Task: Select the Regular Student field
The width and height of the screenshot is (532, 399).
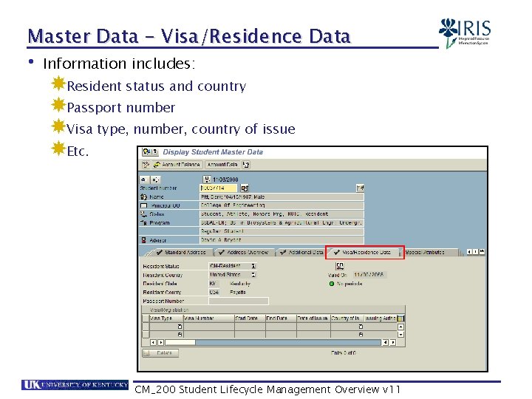Action: [x=282, y=231]
